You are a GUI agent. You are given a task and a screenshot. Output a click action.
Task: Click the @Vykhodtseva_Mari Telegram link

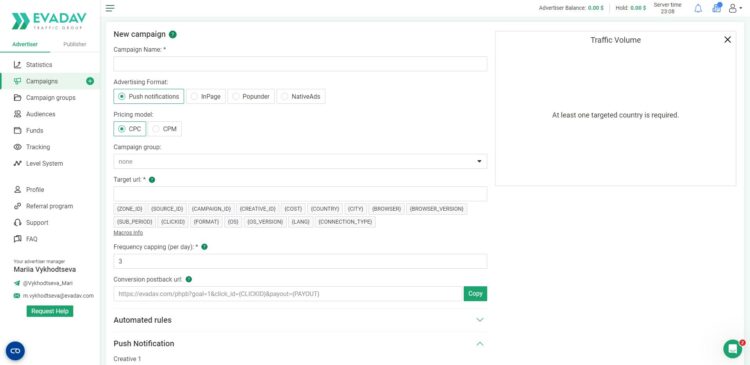click(48, 283)
